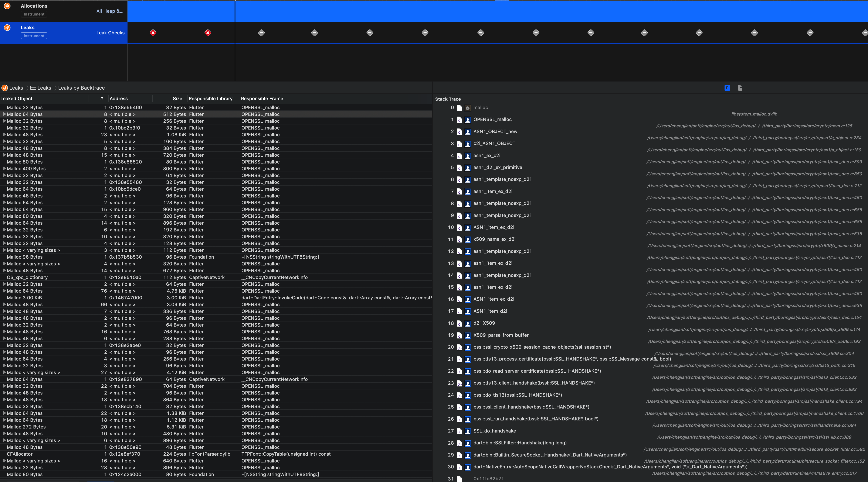The height and width of the screenshot is (482, 868).
Task: Select the second red leak check marker
Action: point(208,33)
